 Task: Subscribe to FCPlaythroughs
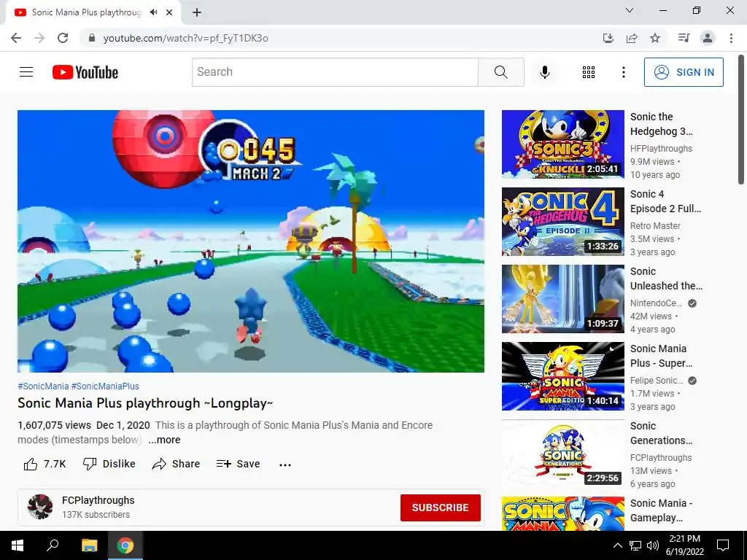[440, 507]
